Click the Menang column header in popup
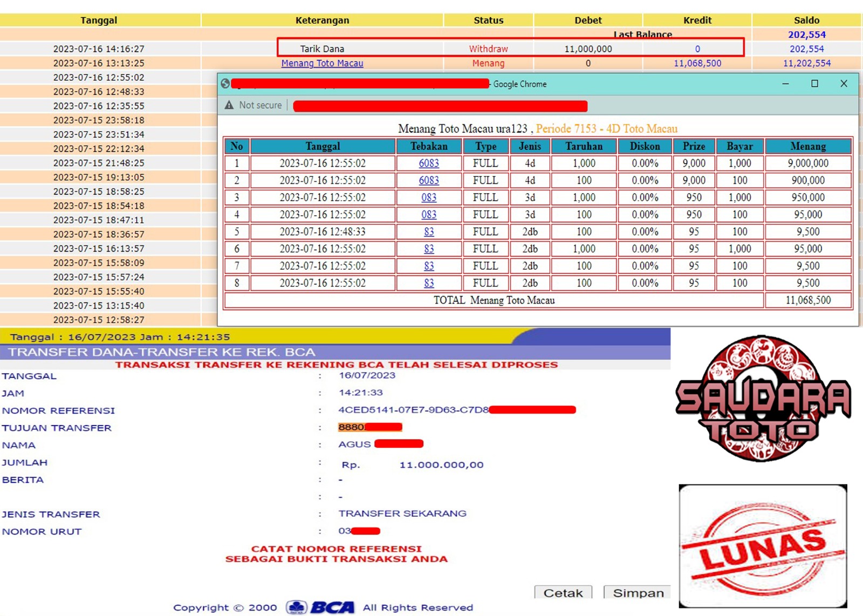This screenshot has width=863, height=616. [808, 146]
